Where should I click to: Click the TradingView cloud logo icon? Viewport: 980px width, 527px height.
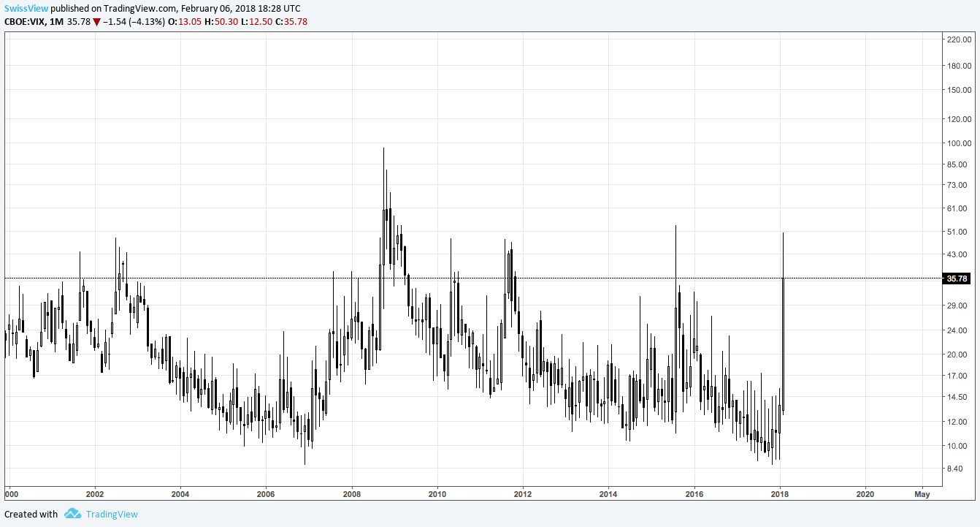click(x=72, y=514)
